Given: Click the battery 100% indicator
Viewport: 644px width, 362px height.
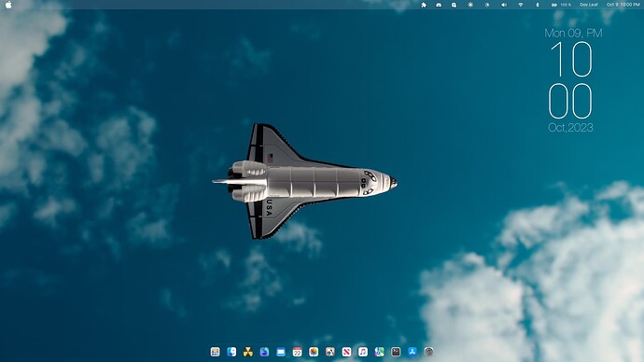Looking at the screenshot, I should point(561,5).
